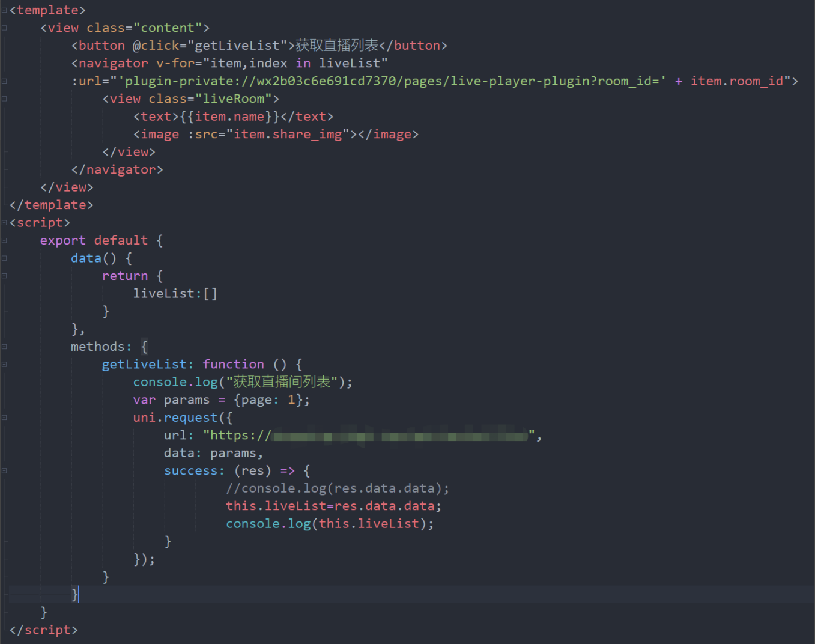815x644 pixels.
Task: Collapse fold at success: (res) => line
Action: point(4,471)
